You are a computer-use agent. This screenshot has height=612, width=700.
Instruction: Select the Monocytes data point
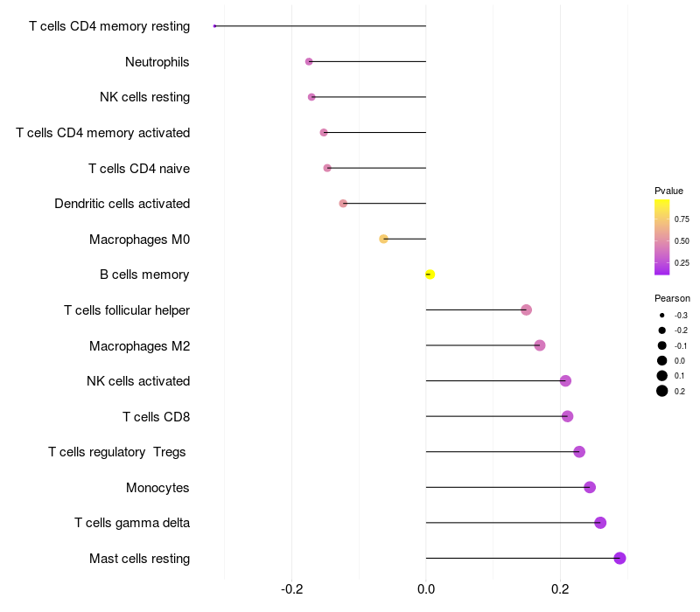pyautogui.click(x=590, y=487)
